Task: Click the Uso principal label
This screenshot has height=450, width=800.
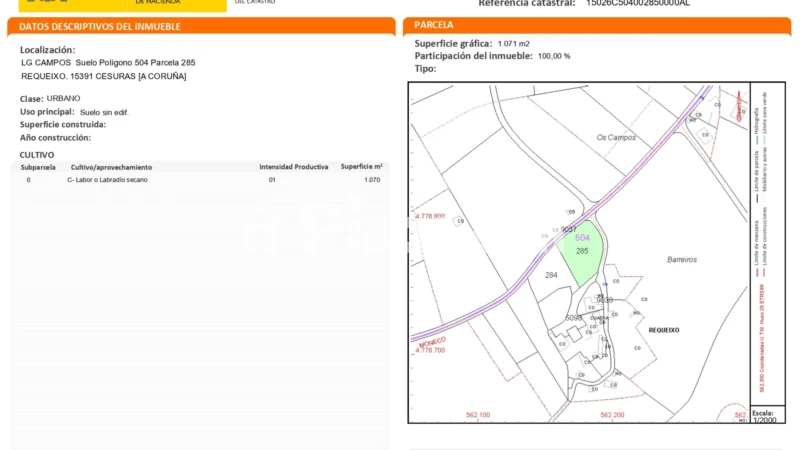Action: 47,112
